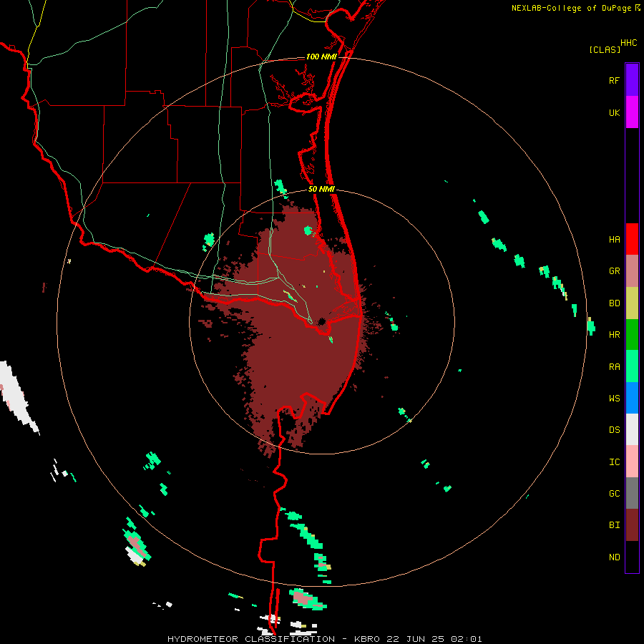Click the DS white legend swatch

632,429
